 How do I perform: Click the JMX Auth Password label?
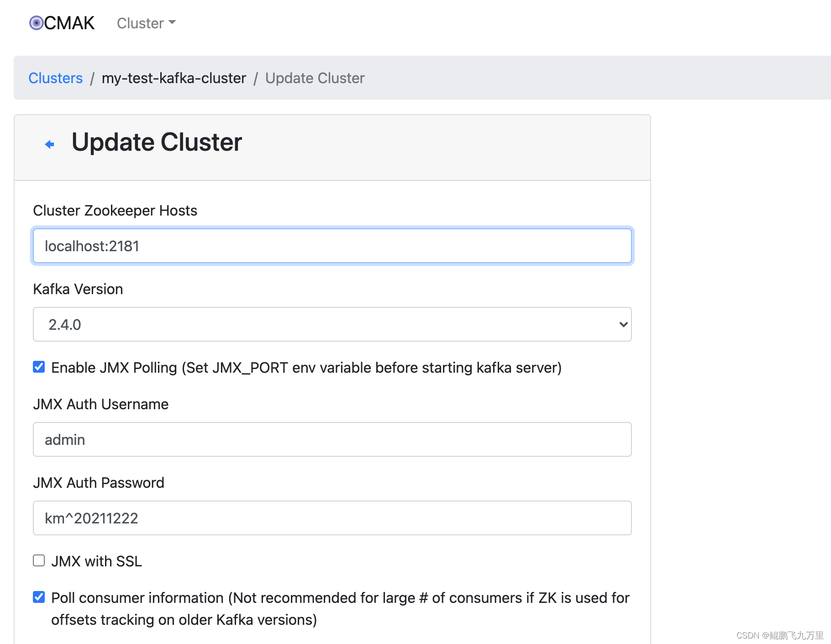pyautogui.click(x=99, y=483)
